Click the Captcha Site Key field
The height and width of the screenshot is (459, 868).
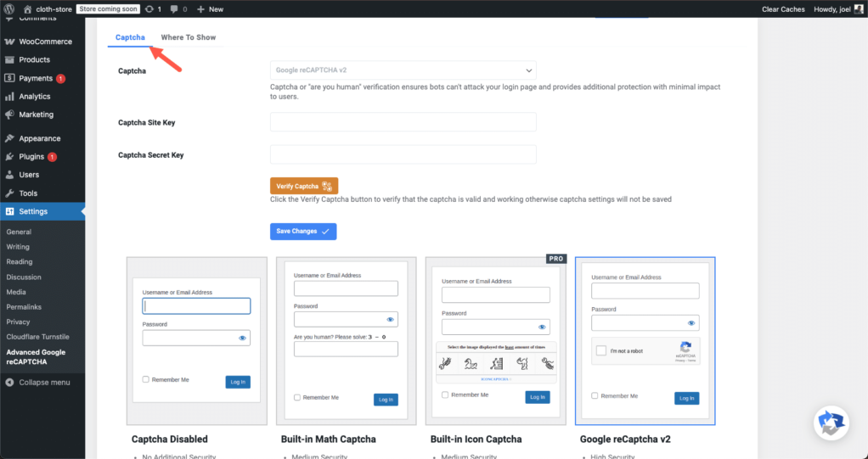[x=403, y=122]
